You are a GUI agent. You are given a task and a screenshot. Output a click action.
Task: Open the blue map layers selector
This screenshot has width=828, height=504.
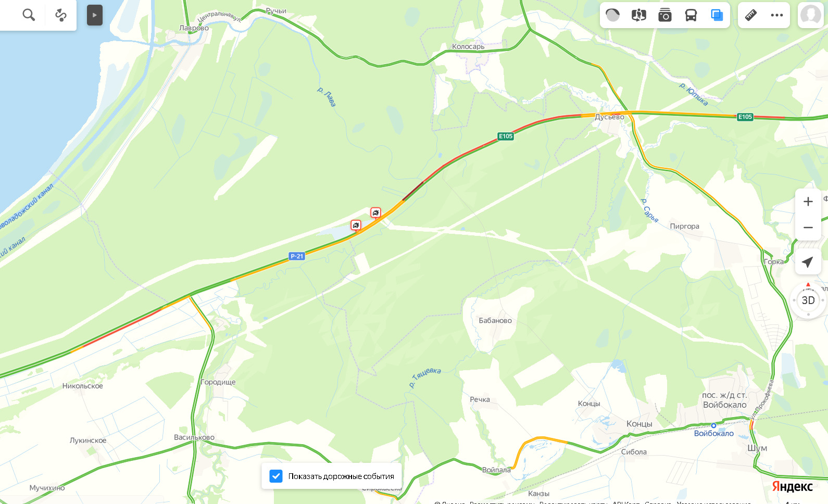pyautogui.click(x=717, y=15)
